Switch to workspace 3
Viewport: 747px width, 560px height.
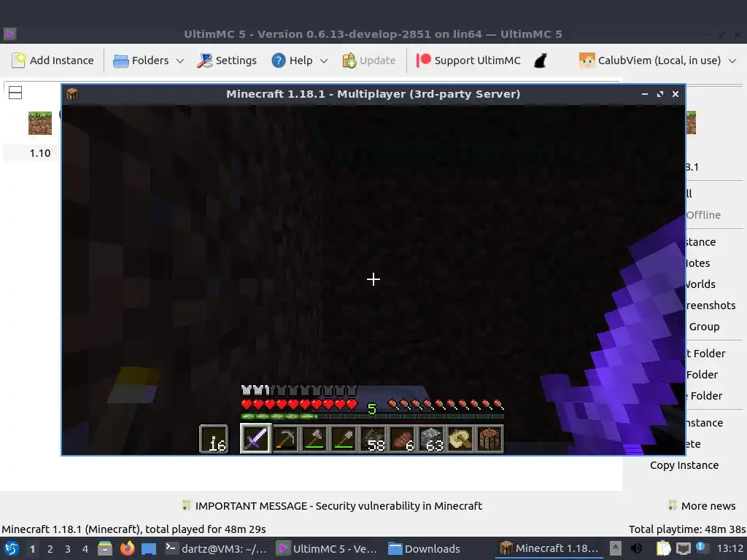coord(68,549)
